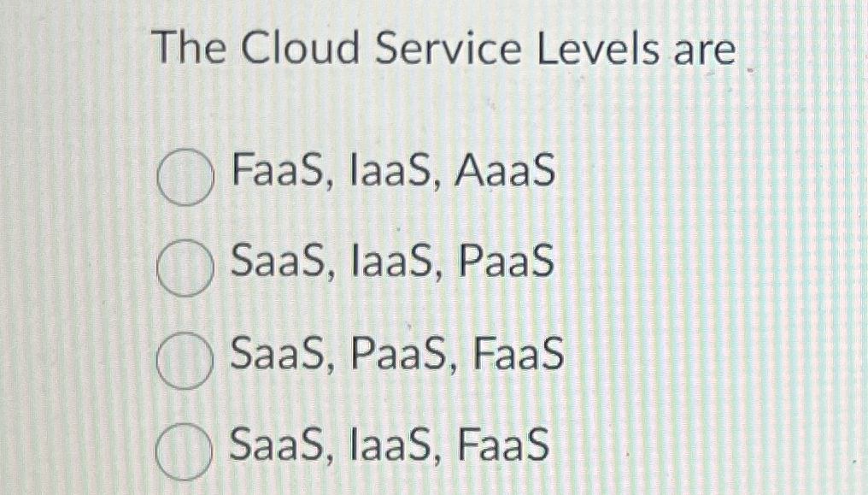Click the answer text SaaS, PaaS, FaaS
The height and width of the screenshot is (495, 868).
pyautogui.click(x=397, y=357)
